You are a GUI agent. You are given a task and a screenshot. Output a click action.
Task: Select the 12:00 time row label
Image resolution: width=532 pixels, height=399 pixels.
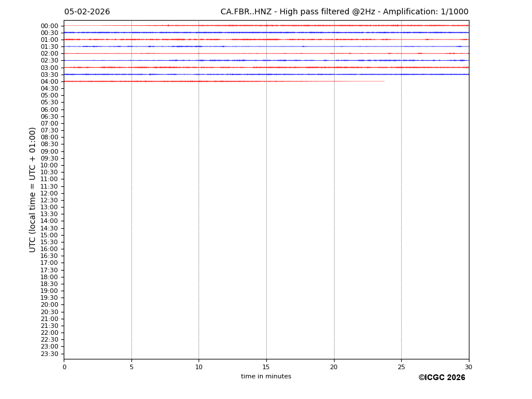(49, 193)
